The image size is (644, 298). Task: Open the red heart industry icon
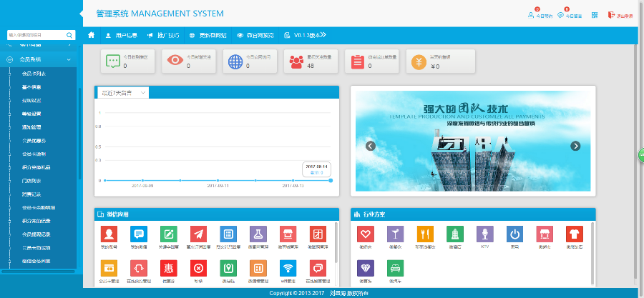(x=366, y=234)
